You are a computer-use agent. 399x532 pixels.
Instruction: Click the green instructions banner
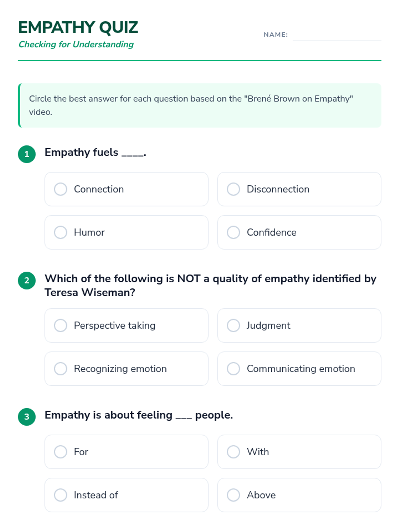[x=199, y=105]
